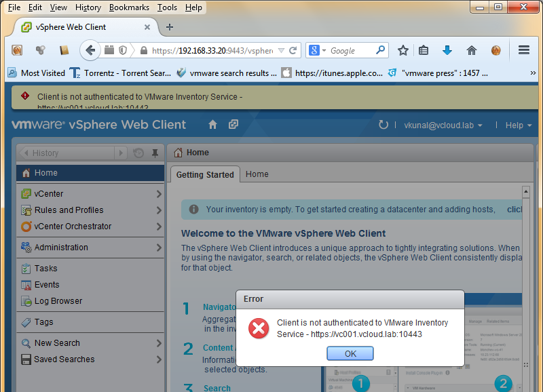
Task: Click the vSphere header home icon
Action: pyautogui.click(x=212, y=125)
